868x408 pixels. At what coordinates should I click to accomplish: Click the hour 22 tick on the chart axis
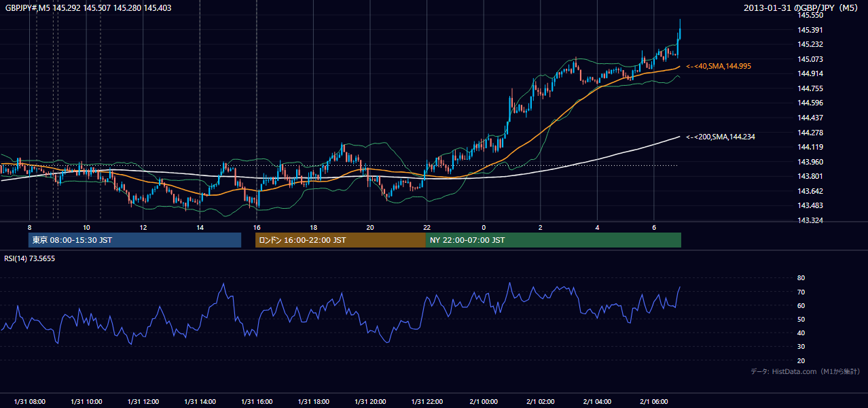427,227
